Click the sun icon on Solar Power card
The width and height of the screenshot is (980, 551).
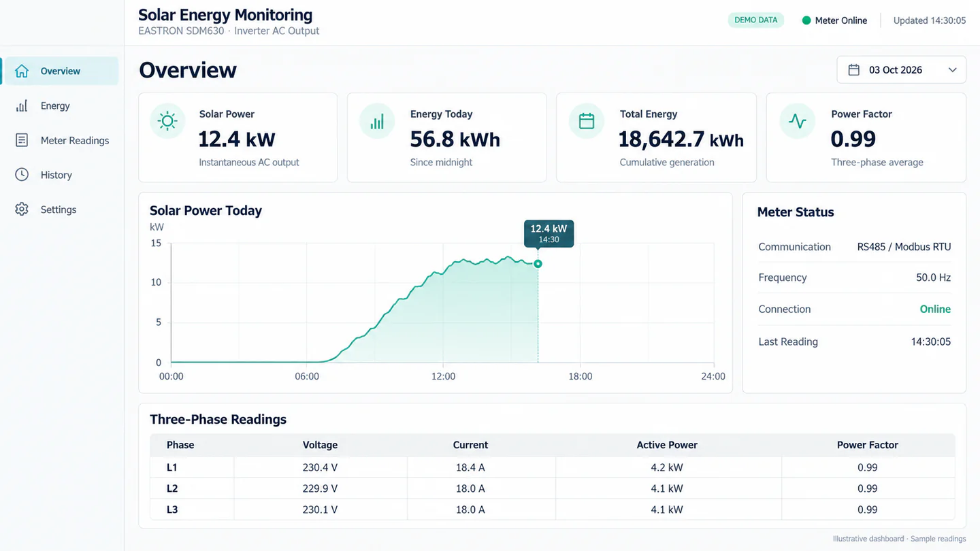click(x=167, y=121)
